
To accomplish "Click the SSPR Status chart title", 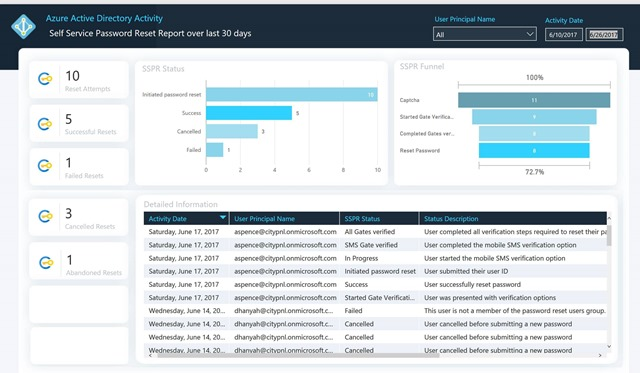I will click(x=163, y=69).
